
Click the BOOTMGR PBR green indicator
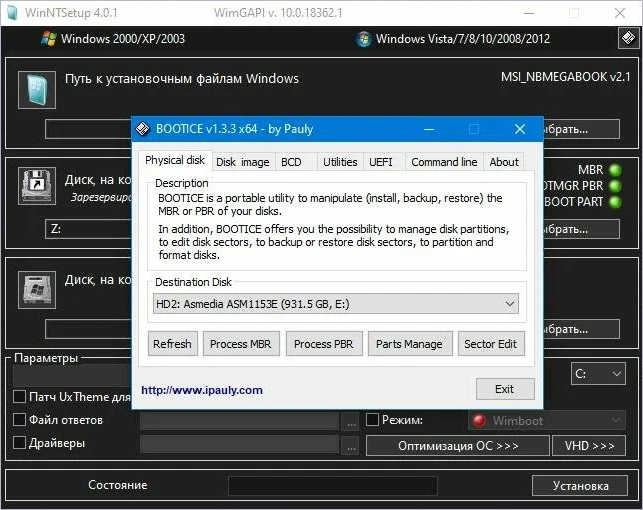(x=615, y=185)
